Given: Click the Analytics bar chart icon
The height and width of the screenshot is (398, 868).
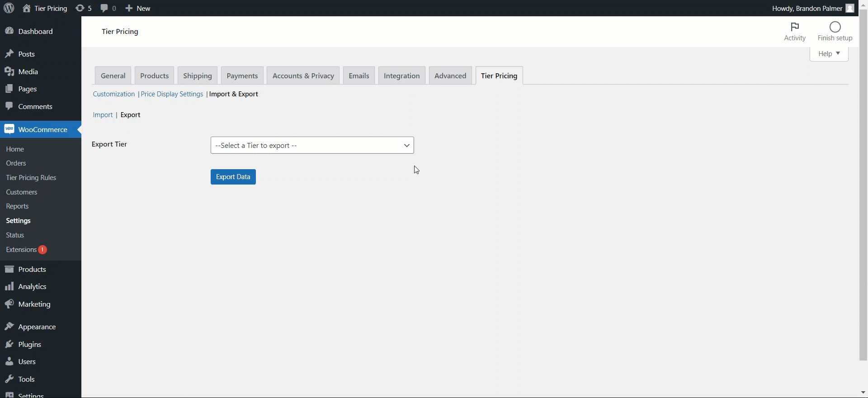Looking at the screenshot, I should point(9,286).
